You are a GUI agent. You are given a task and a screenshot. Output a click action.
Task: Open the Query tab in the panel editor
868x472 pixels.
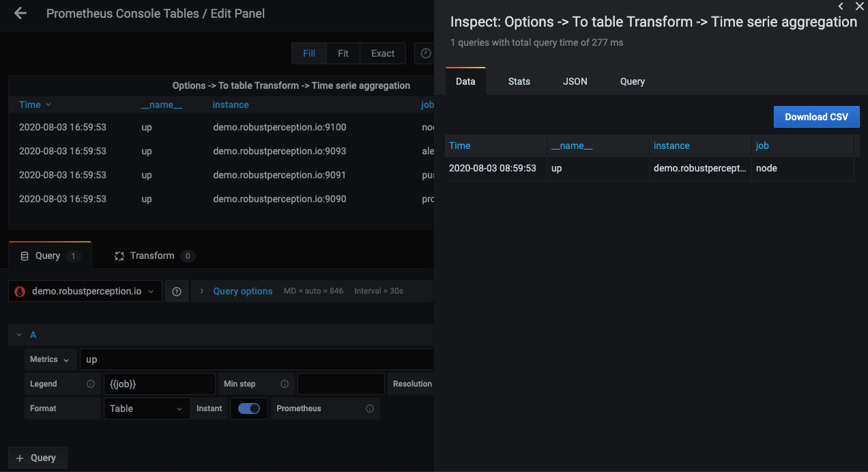[x=50, y=255]
